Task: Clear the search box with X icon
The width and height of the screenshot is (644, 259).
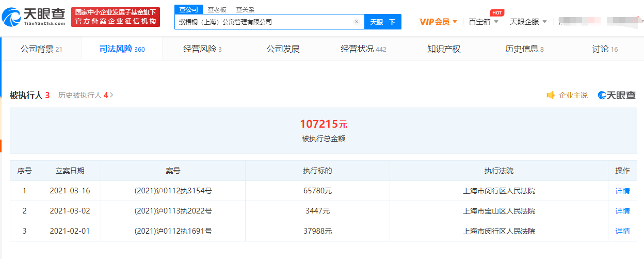Action: [x=356, y=22]
